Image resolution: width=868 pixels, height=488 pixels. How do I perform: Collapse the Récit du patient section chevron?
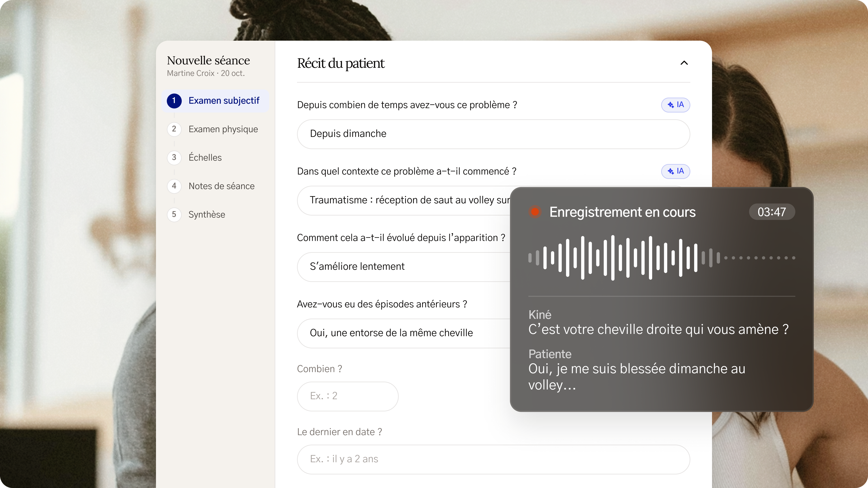pyautogui.click(x=684, y=63)
